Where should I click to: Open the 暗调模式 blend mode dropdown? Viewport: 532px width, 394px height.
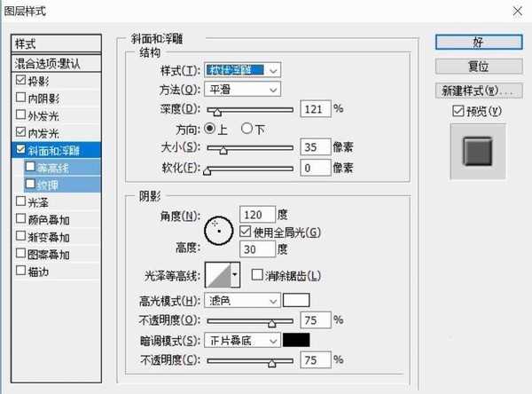point(242,340)
